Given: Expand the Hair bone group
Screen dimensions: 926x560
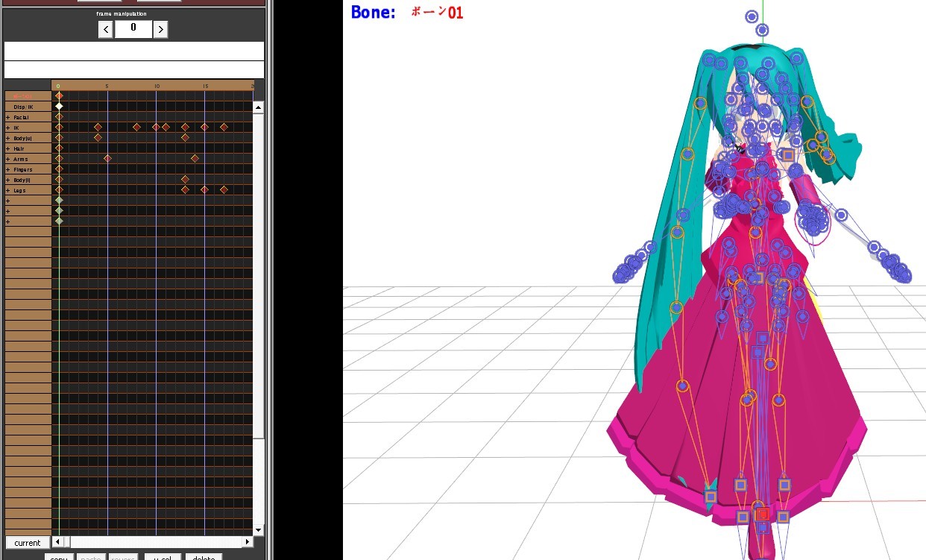Looking at the screenshot, I should pos(8,148).
